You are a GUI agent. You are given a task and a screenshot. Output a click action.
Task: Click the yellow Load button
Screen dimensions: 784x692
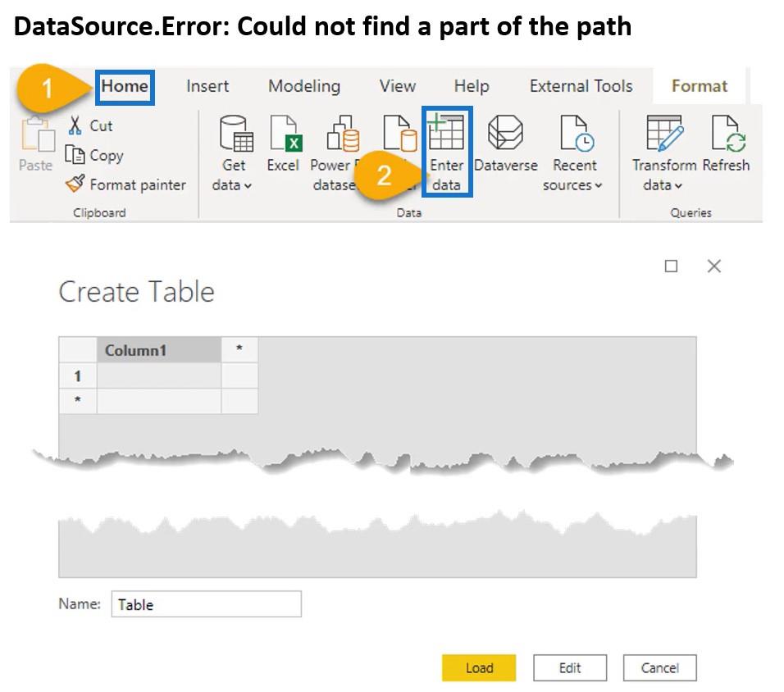479,668
